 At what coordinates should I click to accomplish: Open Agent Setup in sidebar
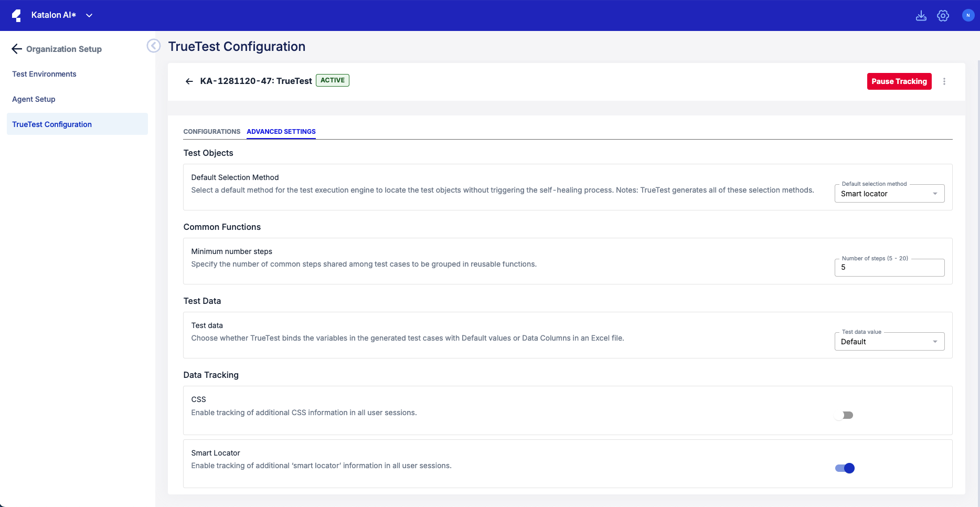tap(34, 99)
